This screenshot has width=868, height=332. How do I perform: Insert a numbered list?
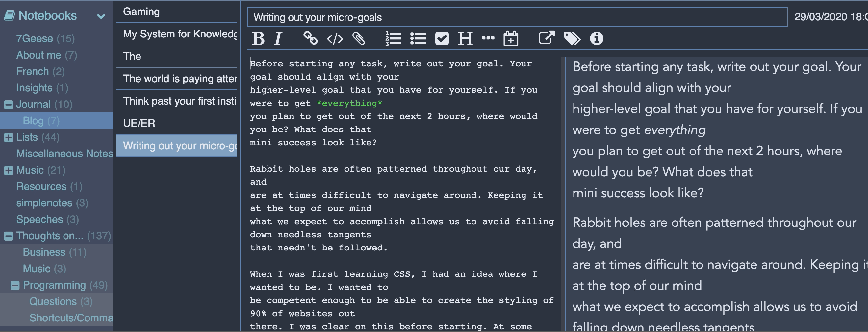[x=393, y=38]
